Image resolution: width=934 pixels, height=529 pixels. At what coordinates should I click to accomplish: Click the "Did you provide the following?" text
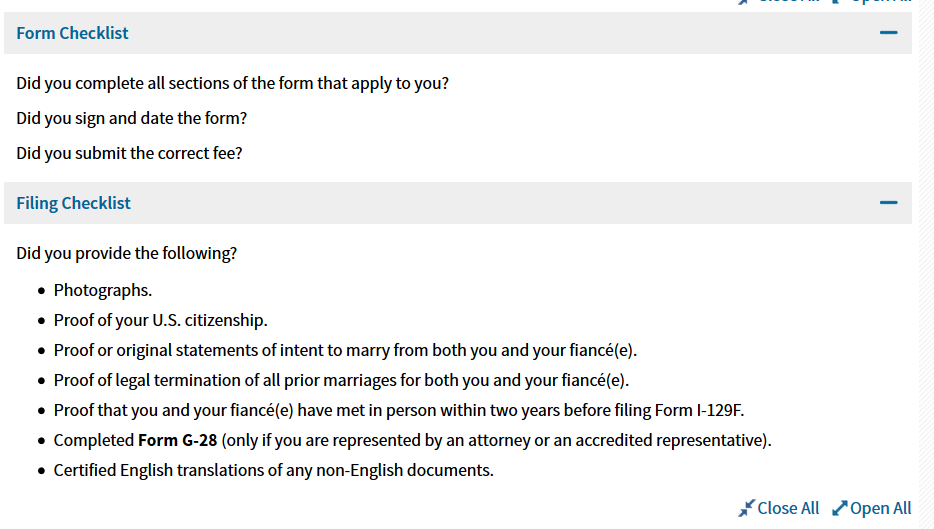coord(126,254)
